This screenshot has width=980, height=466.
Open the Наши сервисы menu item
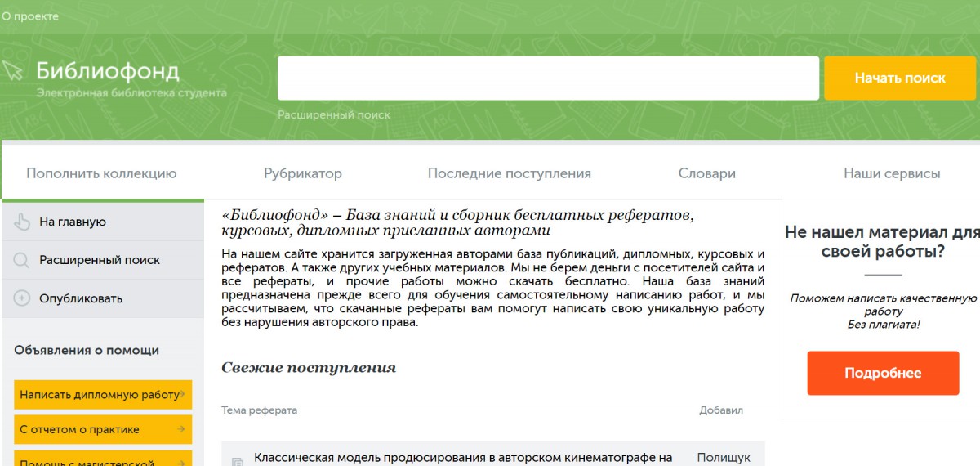click(892, 173)
